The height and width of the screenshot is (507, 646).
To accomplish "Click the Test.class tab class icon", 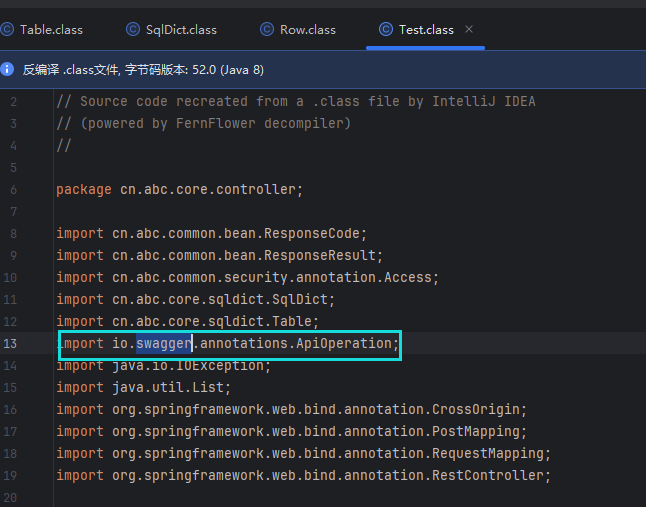I will tap(386, 30).
